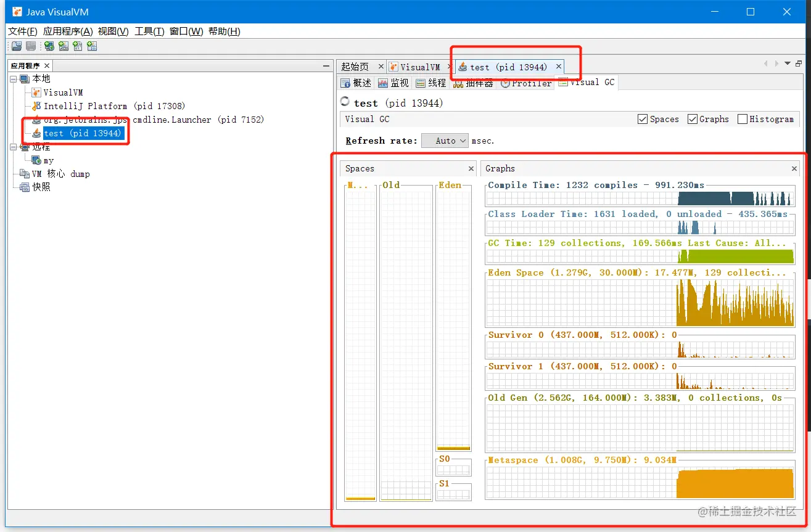Screen dimensions: 811x532
Task: Click the scroll documents left arrow
Action: (767, 63)
